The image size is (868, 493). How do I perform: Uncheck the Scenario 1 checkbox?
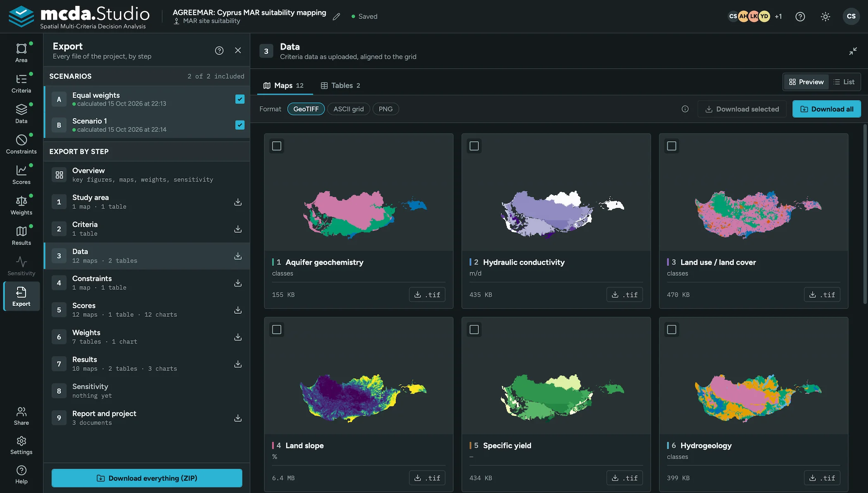coord(240,125)
